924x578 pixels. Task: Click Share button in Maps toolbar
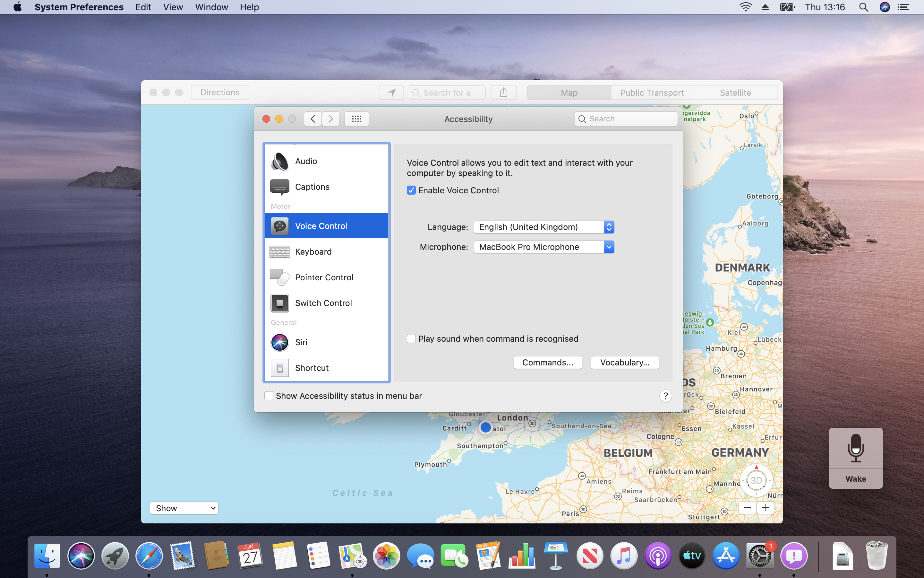tap(504, 92)
